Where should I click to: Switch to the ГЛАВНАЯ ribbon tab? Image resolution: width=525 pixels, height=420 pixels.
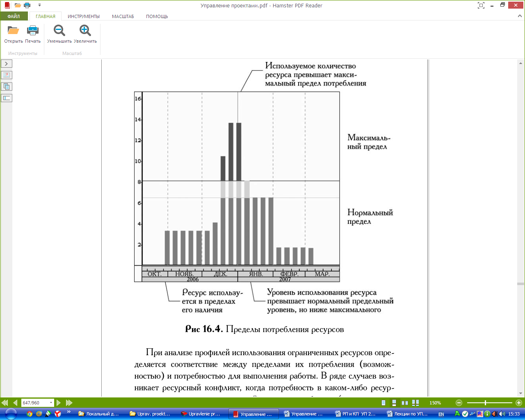45,16
